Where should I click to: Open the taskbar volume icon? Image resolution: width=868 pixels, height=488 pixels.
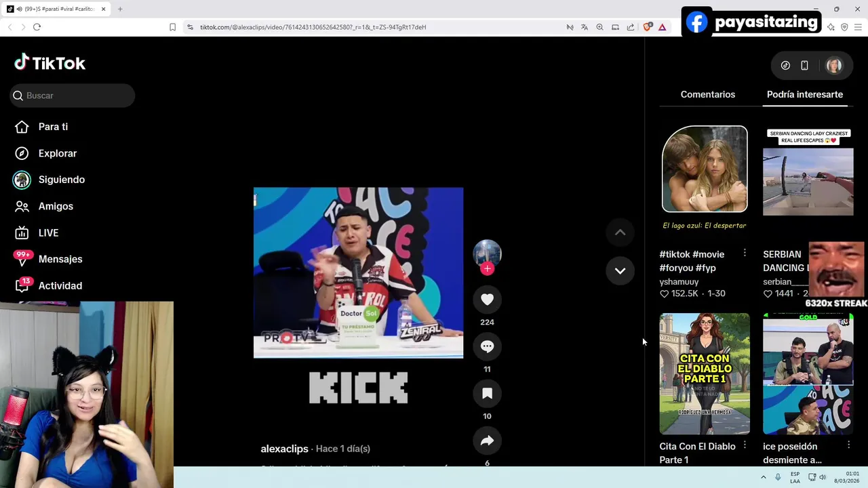click(x=823, y=477)
